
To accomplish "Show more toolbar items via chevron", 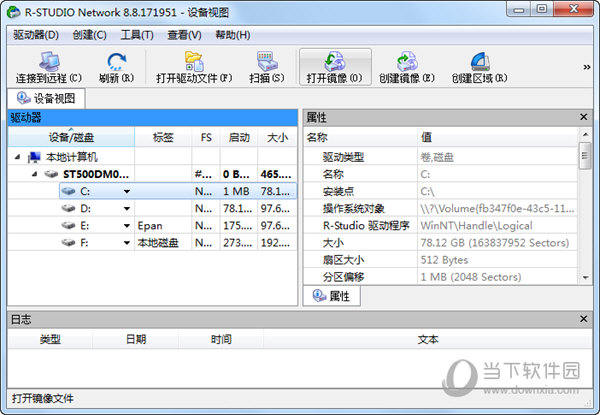I will point(587,67).
